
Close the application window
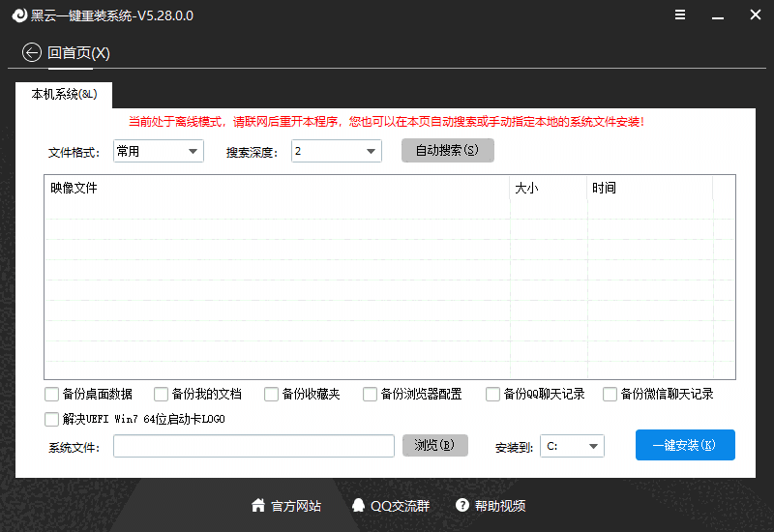(756, 15)
